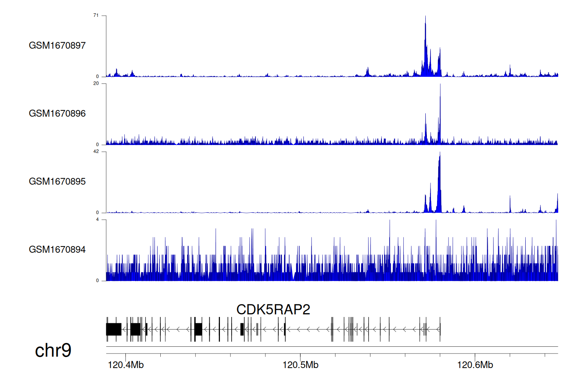Click the GSM1670895 track label
This screenshot has width=588, height=384.
57,181
